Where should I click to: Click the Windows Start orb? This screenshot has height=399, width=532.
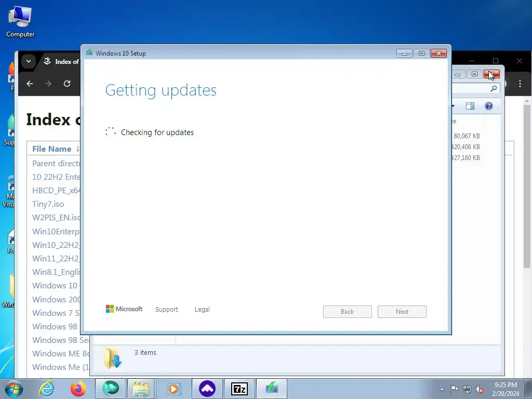14,389
